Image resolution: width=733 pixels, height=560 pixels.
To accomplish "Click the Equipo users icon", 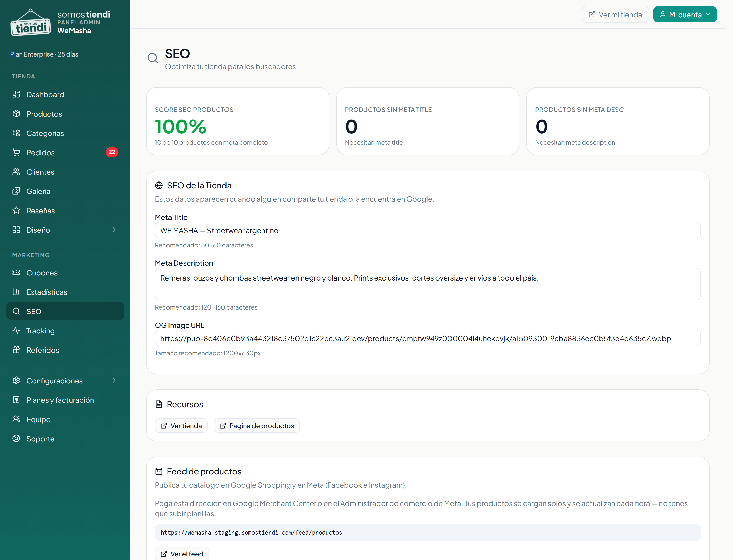I will pyautogui.click(x=16, y=419).
